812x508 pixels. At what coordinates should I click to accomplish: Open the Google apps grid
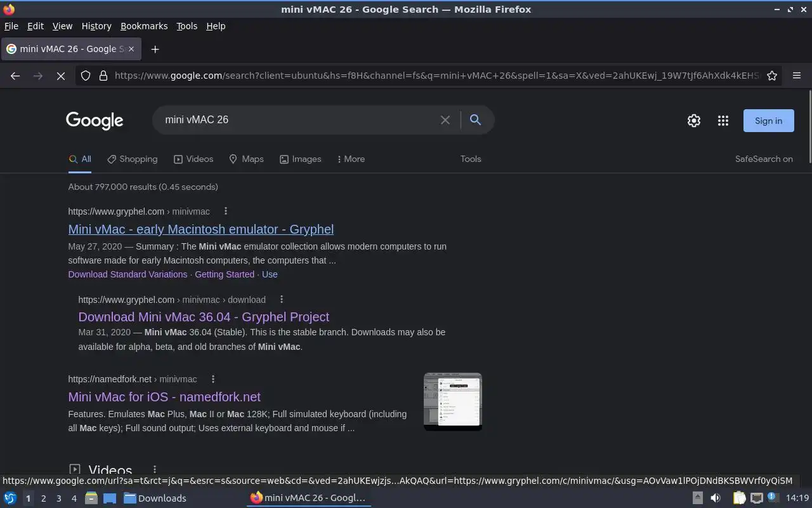tap(723, 121)
